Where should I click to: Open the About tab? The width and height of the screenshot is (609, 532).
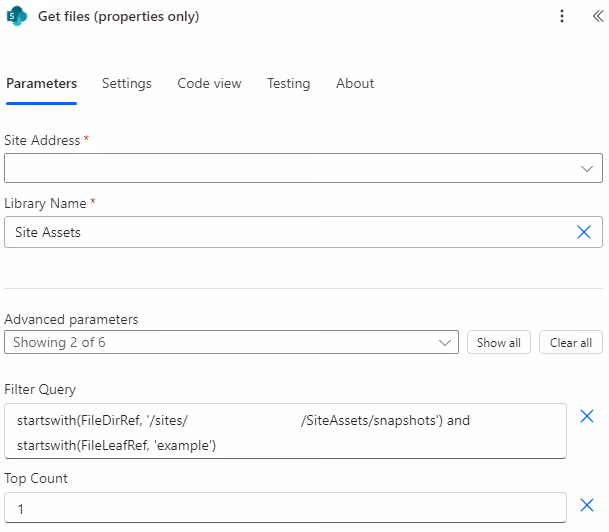(355, 83)
